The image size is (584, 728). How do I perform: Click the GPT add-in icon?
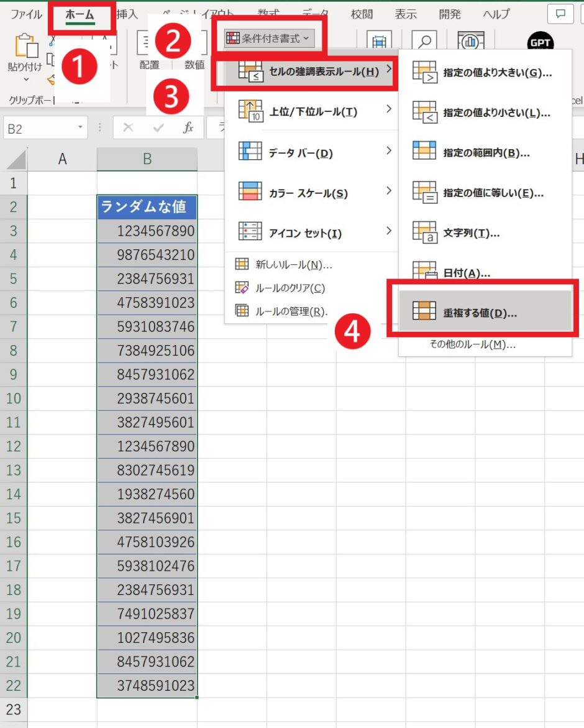point(539,44)
